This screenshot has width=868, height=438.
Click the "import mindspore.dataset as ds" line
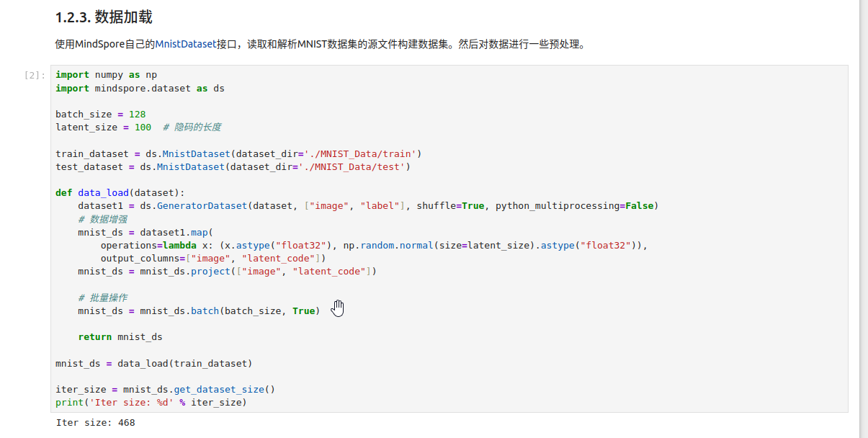tap(140, 88)
